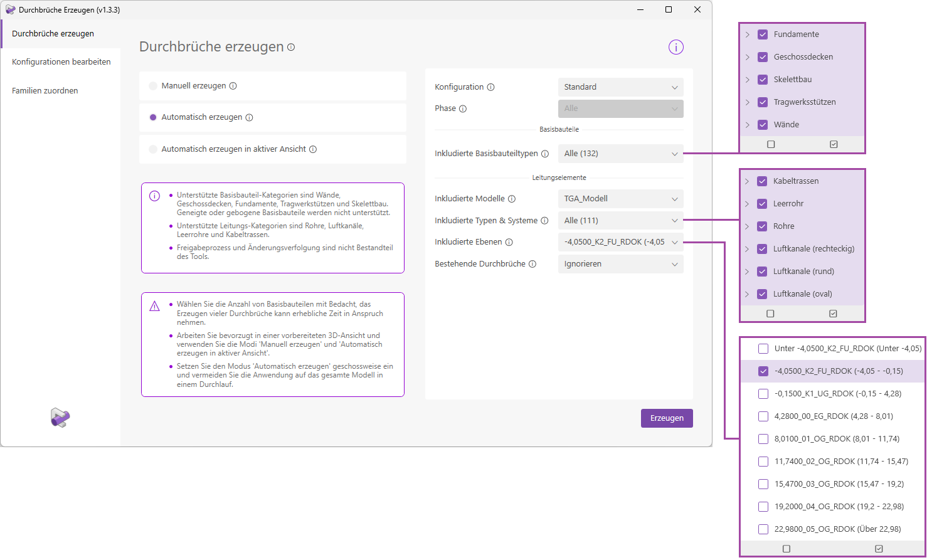
Task: Open the Konfiguration dropdown showing Standard
Action: pos(620,87)
